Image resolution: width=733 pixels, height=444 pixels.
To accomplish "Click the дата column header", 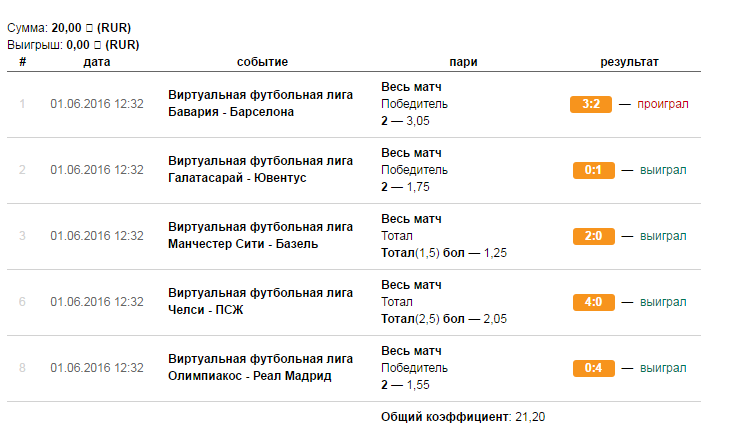I will [x=97, y=62].
